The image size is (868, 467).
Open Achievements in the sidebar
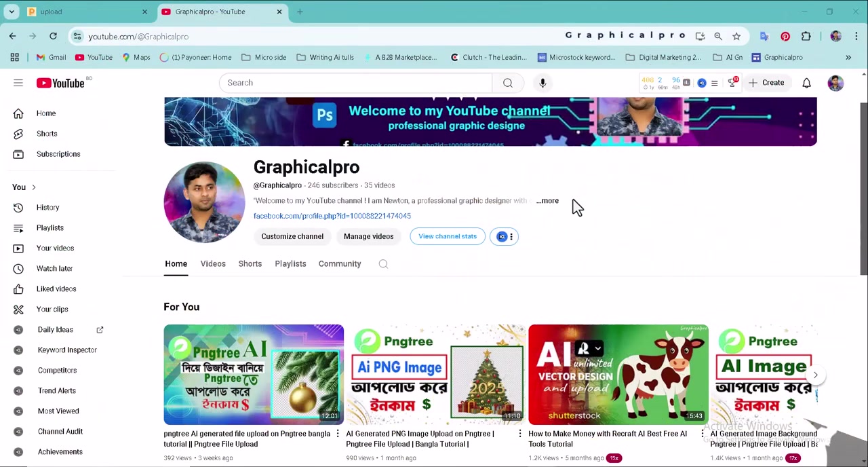click(61, 452)
